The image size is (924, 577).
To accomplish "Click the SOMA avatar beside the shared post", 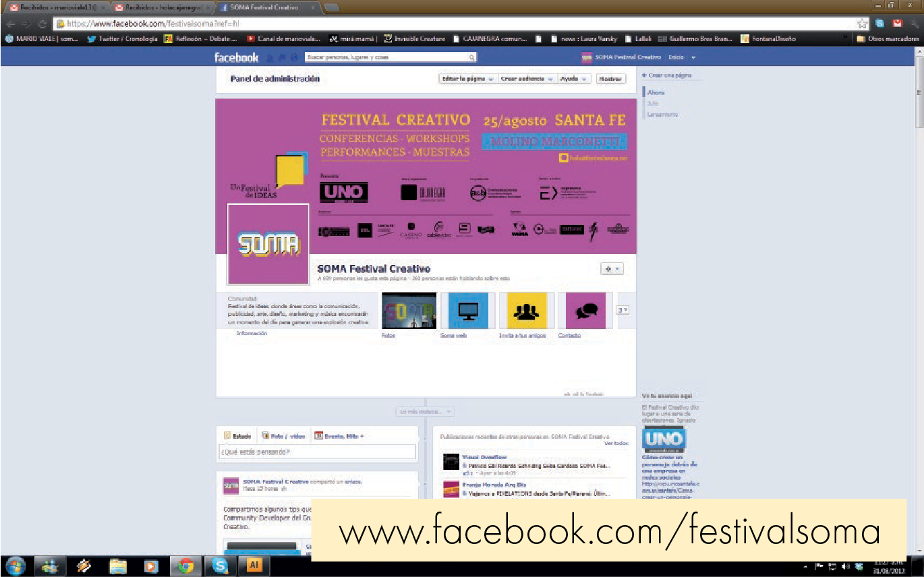I will tap(231, 485).
